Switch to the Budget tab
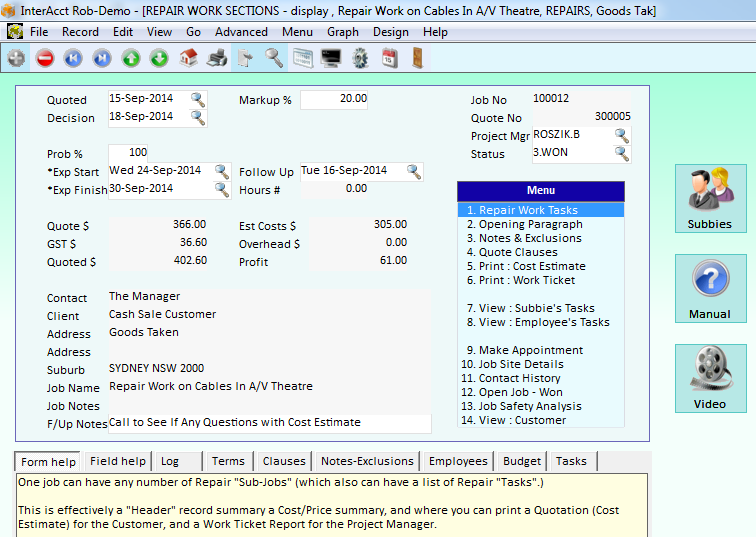756x537 pixels. pyautogui.click(x=522, y=461)
